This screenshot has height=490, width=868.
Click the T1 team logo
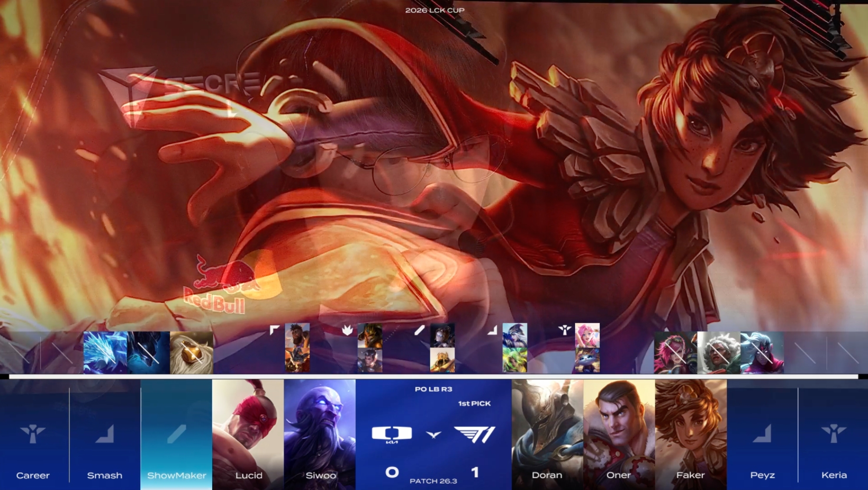(x=474, y=434)
